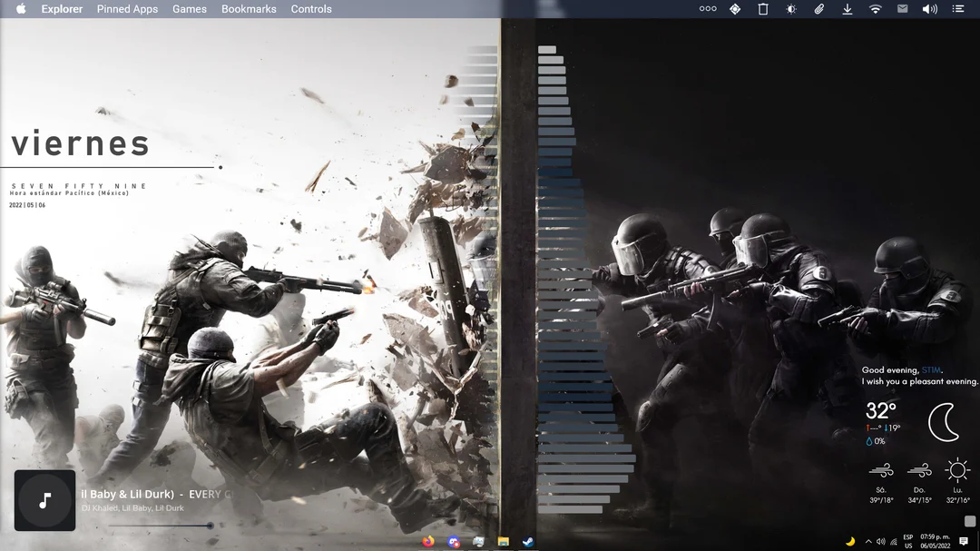Screen dimensions: 980x551
Task: Toggle night light via the tray moon icon
Action: (851, 541)
